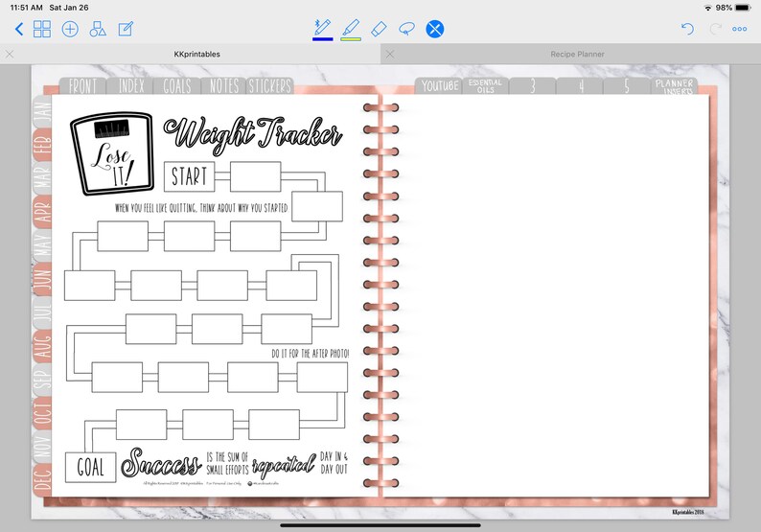Jump to the JUN month tab
Screen dimensions: 761x532
point(43,279)
